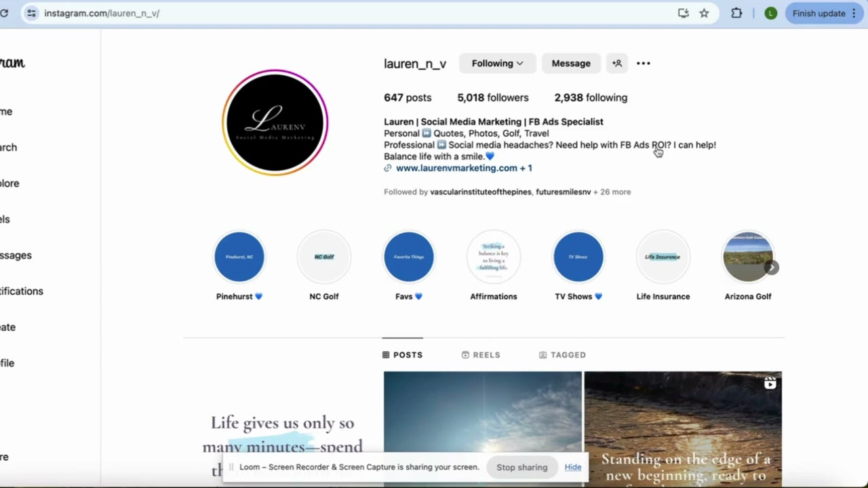Open Create in the sidebar
868x488 pixels.
(7, 327)
